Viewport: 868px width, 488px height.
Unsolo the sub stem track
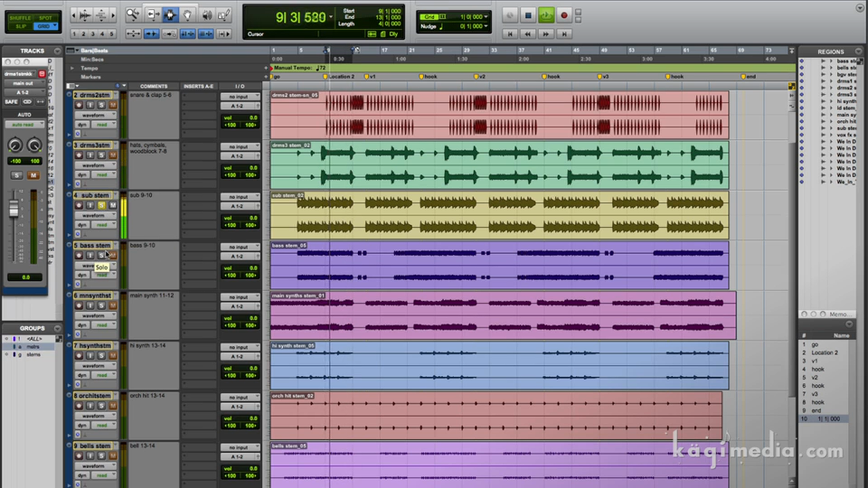101,205
